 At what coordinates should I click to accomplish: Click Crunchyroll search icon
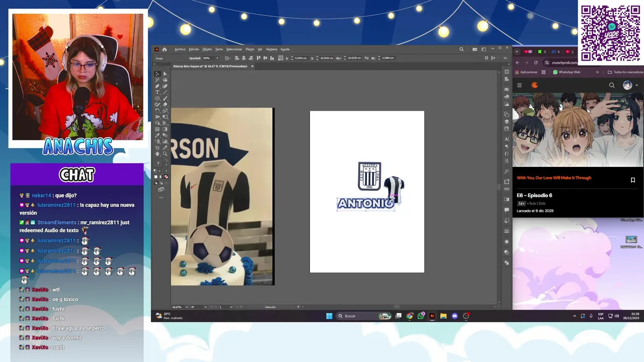(x=612, y=85)
